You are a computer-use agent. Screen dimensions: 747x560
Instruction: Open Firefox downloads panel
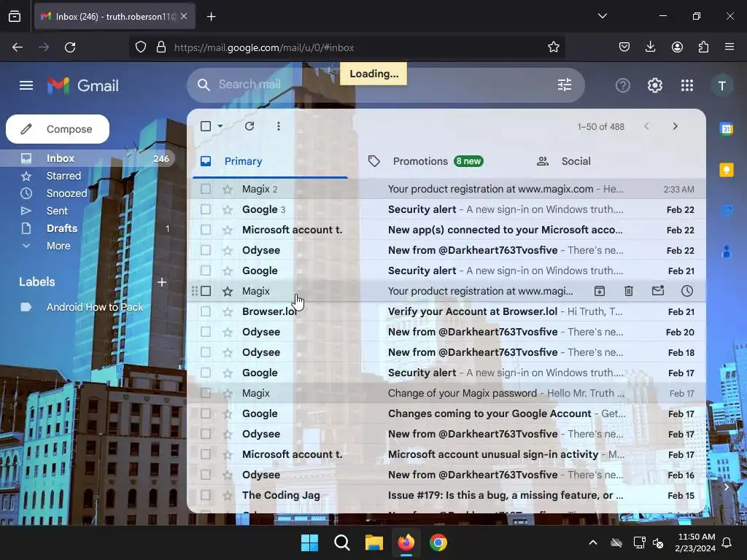(650, 47)
